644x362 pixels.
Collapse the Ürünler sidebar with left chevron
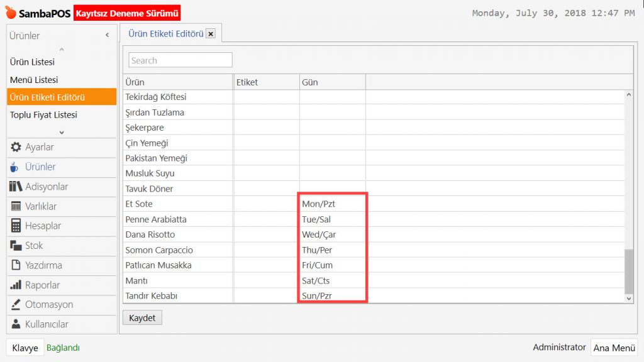tap(107, 36)
